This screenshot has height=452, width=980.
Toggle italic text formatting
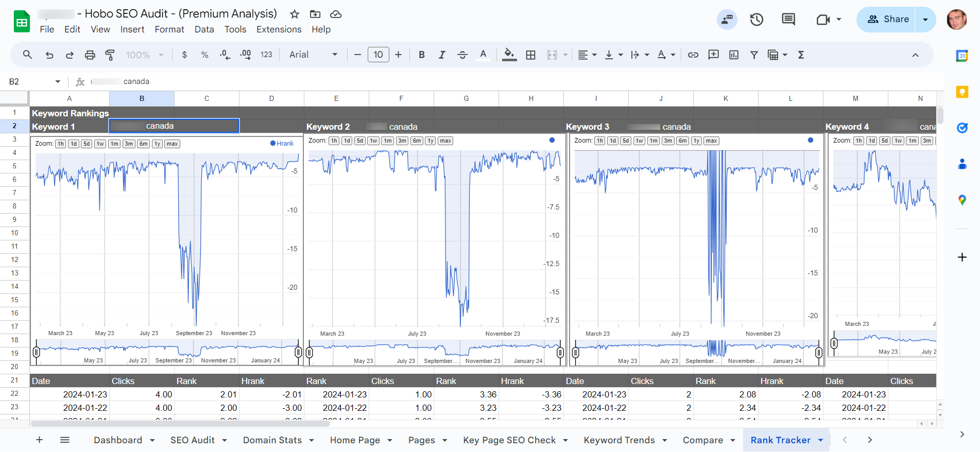[442, 55]
